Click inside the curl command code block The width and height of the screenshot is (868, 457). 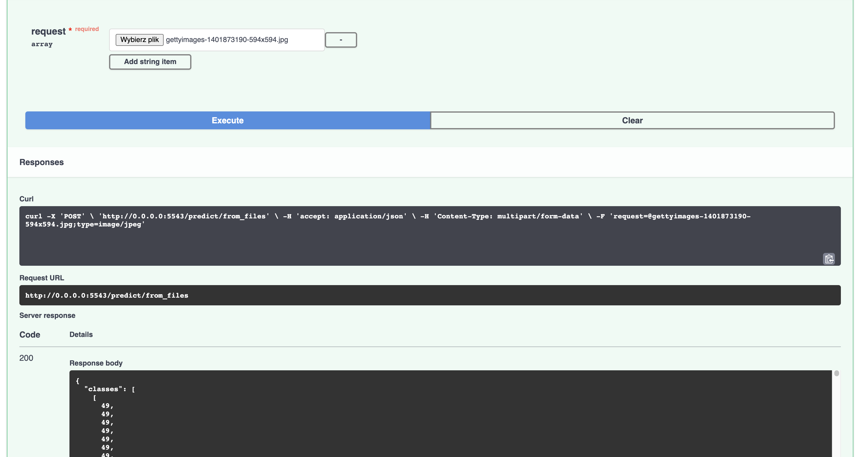(x=387, y=236)
